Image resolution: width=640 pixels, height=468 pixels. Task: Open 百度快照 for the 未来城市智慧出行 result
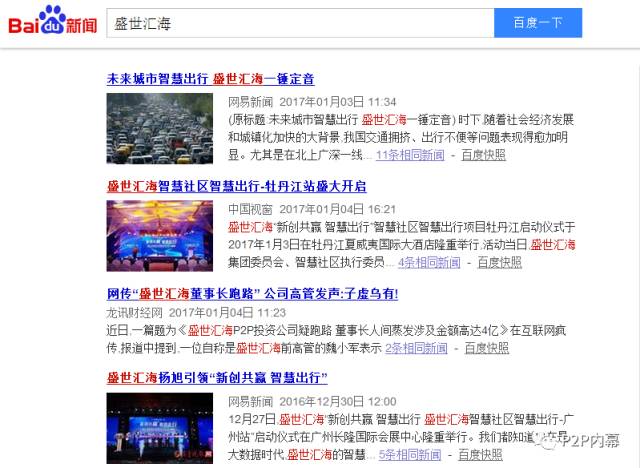483,155
